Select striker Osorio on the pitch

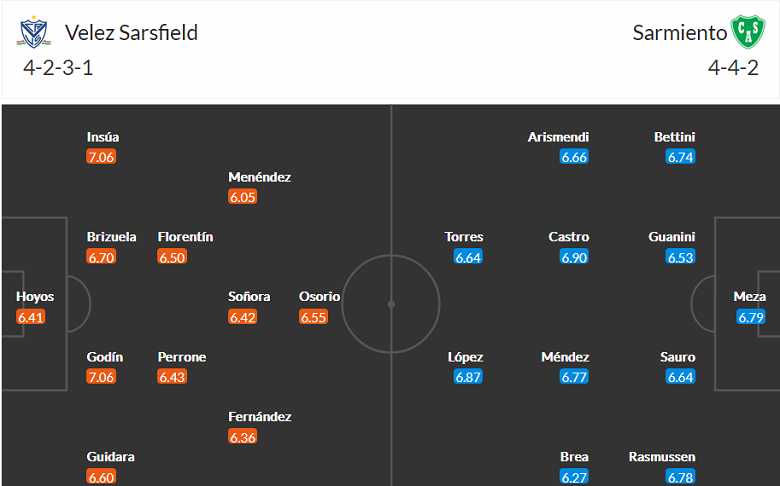pos(319,297)
